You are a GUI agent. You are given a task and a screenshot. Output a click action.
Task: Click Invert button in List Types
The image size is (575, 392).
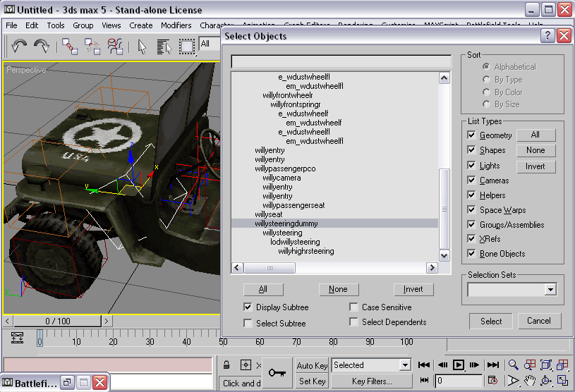coord(535,166)
